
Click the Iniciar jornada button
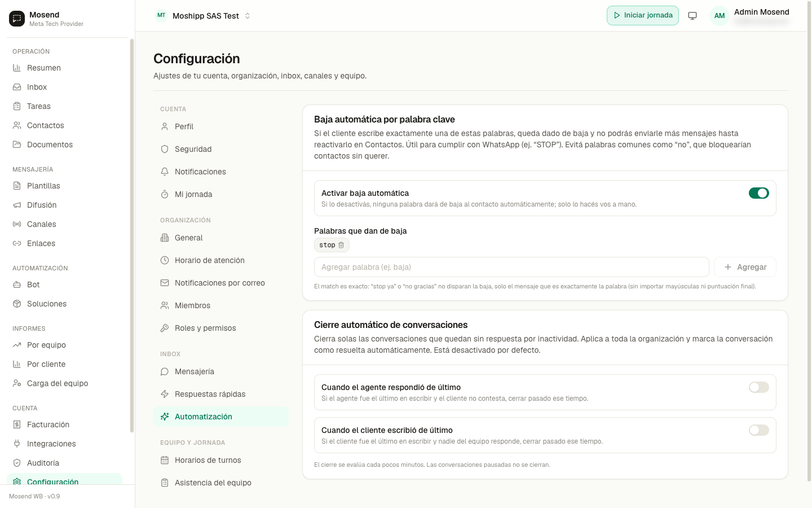(643, 15)
